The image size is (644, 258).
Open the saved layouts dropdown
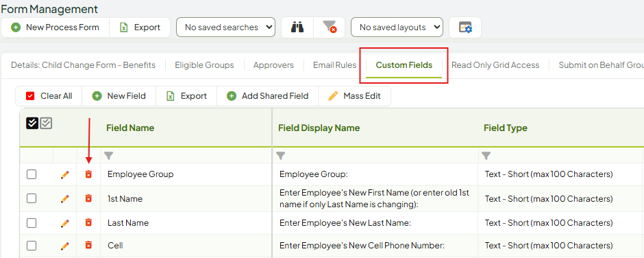coord(397,27)
